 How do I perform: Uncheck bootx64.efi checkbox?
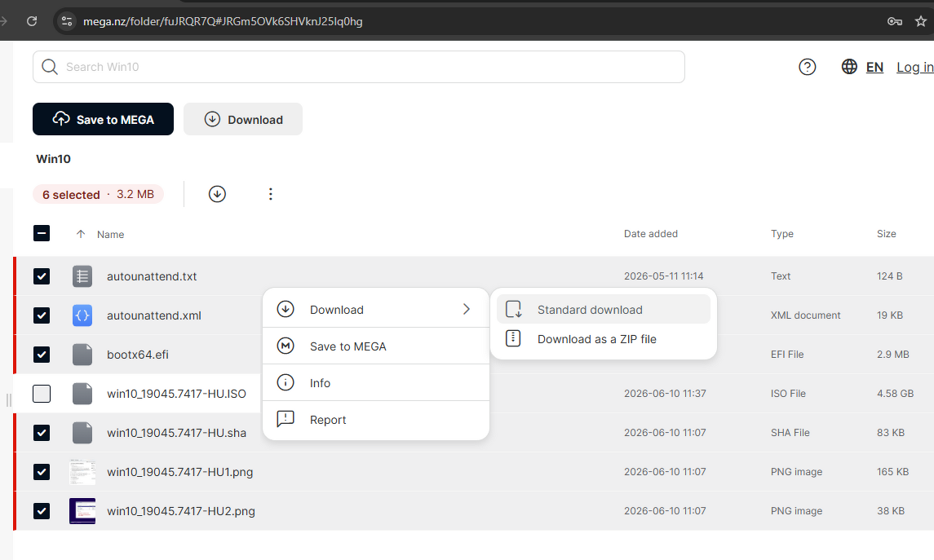[x=42, y=355]
